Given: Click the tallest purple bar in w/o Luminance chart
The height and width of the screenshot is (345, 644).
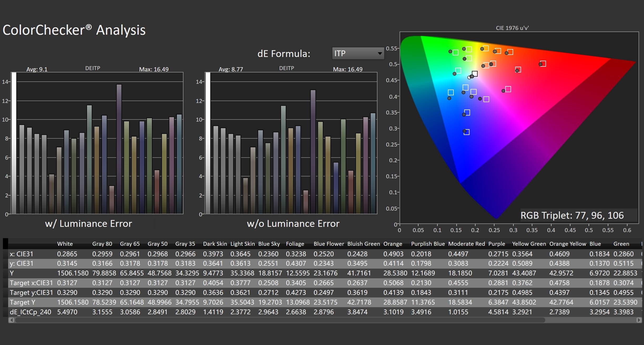Looking at the screenshot, I should pos(313,152).
